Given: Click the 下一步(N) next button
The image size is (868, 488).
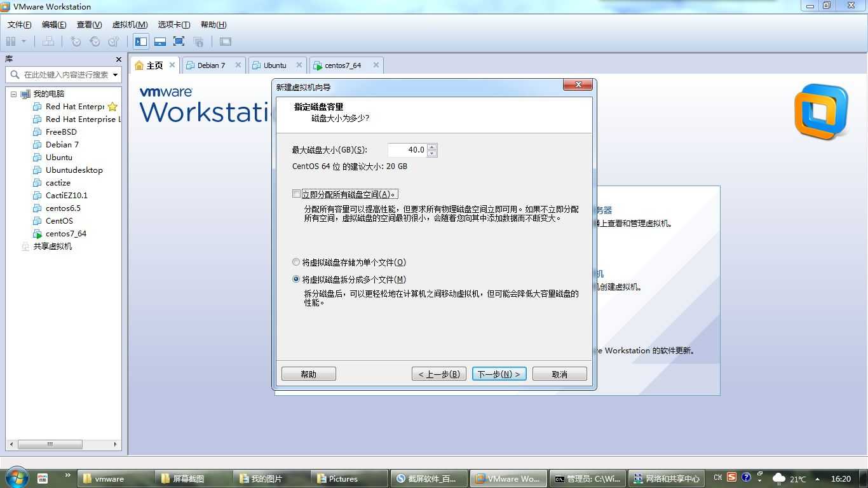Looking at the screenshot, I should 499,374.
